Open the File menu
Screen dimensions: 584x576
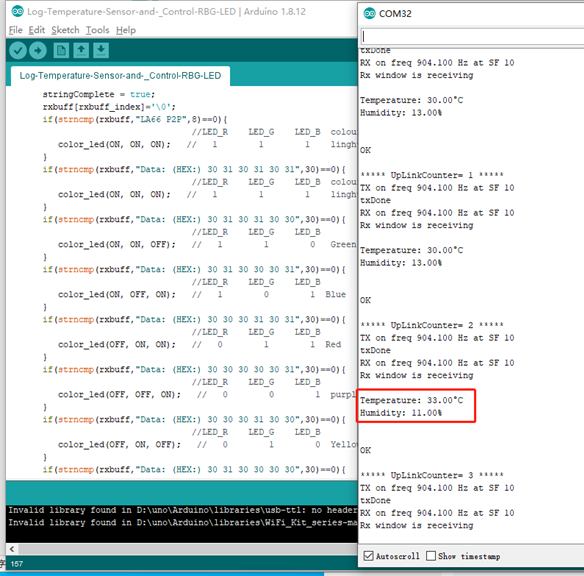tap(16, 30)
